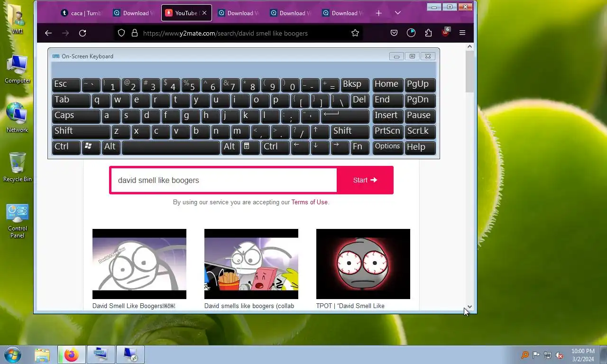Screen dimensions: 607x364
Task: Tap the context menu key
Action: (x=250, y=147)
